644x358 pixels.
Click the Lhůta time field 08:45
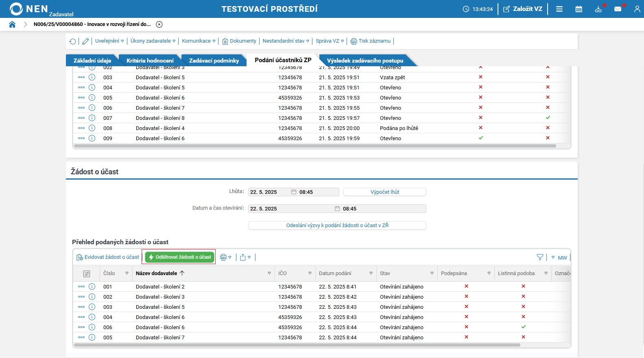click(319, 192)
